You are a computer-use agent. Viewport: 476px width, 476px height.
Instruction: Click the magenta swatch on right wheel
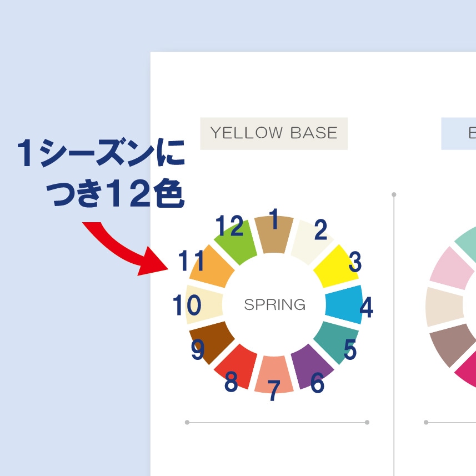(468, 372)
